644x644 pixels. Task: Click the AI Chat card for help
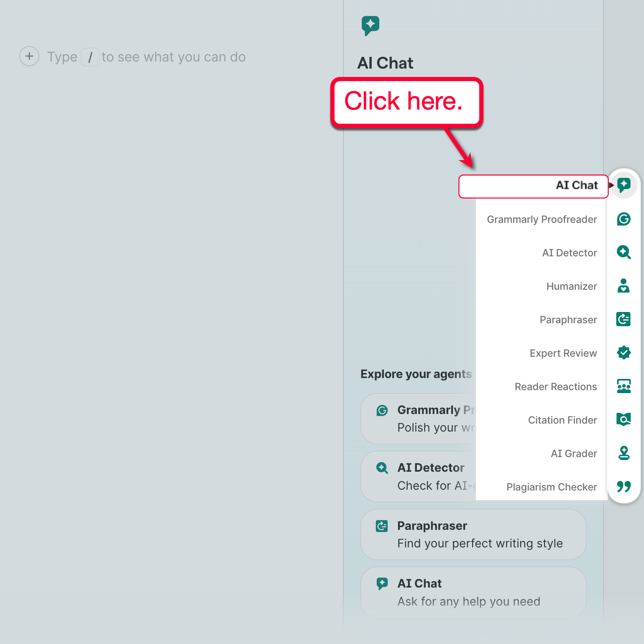(473, 592)
